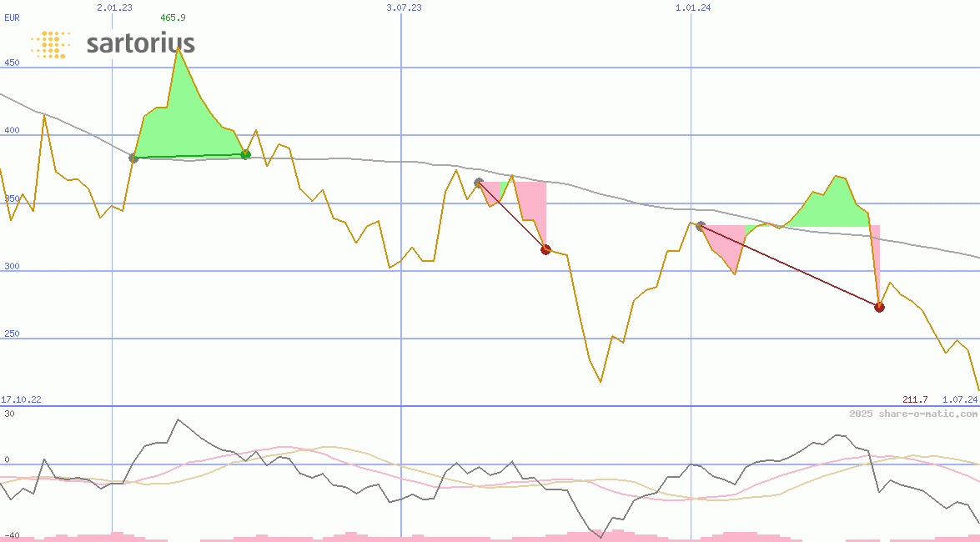The width and height of the screenshot is (980, 542).
Task: Click the sartorius company name text
Action: (x=140, y=43)
